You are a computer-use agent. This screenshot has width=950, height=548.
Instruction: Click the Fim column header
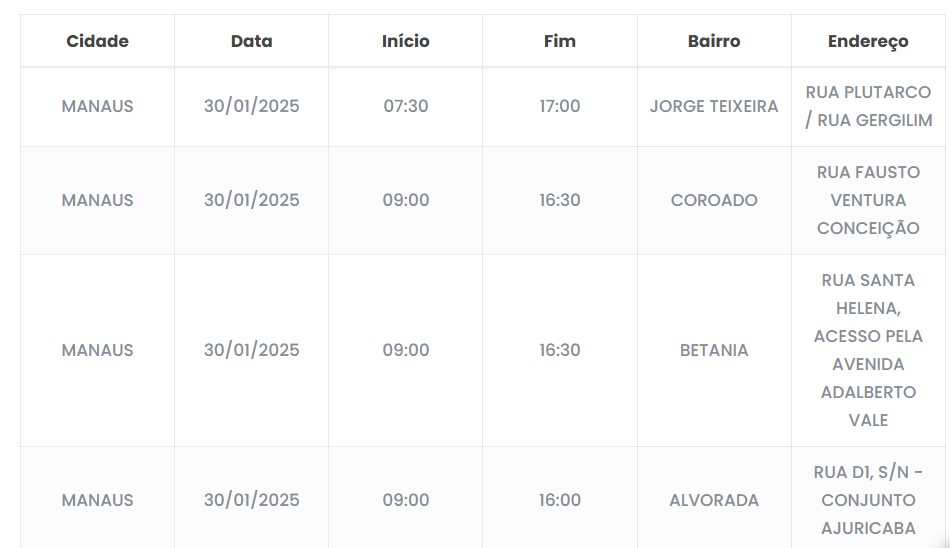(559, 41)
